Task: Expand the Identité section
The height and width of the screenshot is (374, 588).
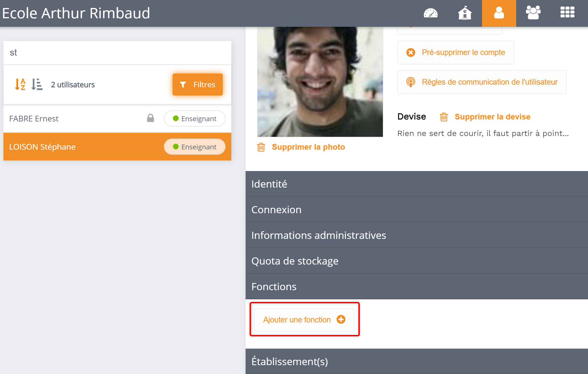Action: pos(416,184)
